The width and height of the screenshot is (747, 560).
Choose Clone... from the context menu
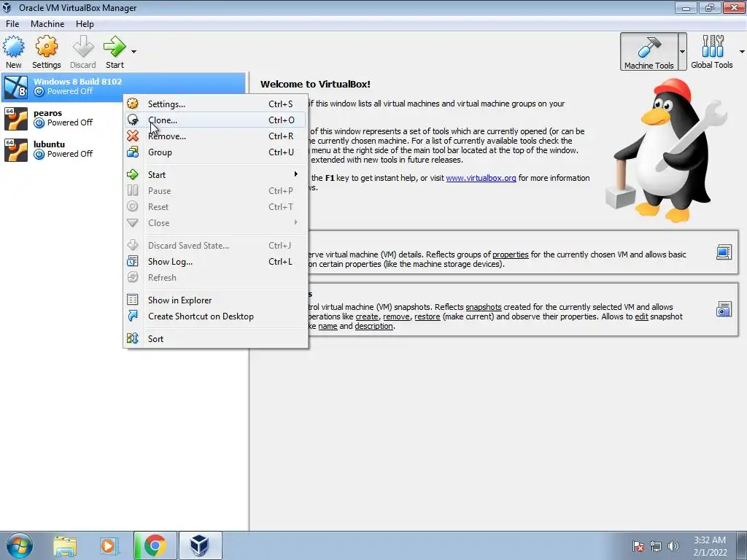pyautogui.click(x=215, y=120)
